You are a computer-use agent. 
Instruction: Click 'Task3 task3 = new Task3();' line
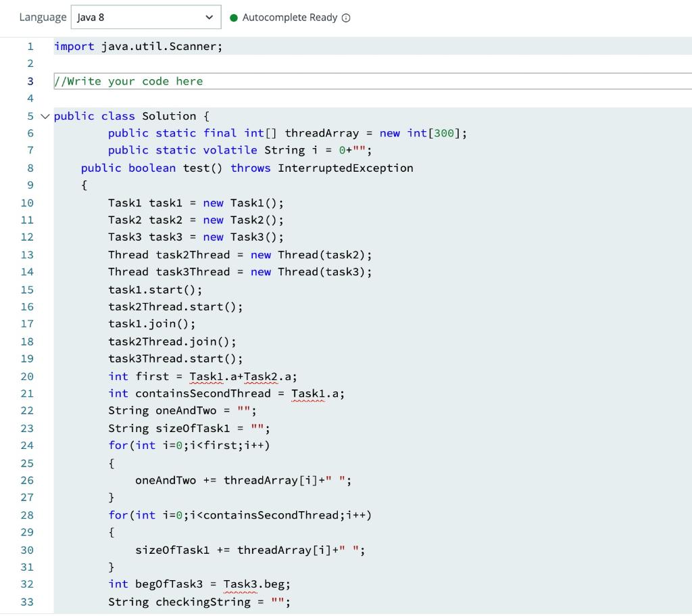click(196, 237)
